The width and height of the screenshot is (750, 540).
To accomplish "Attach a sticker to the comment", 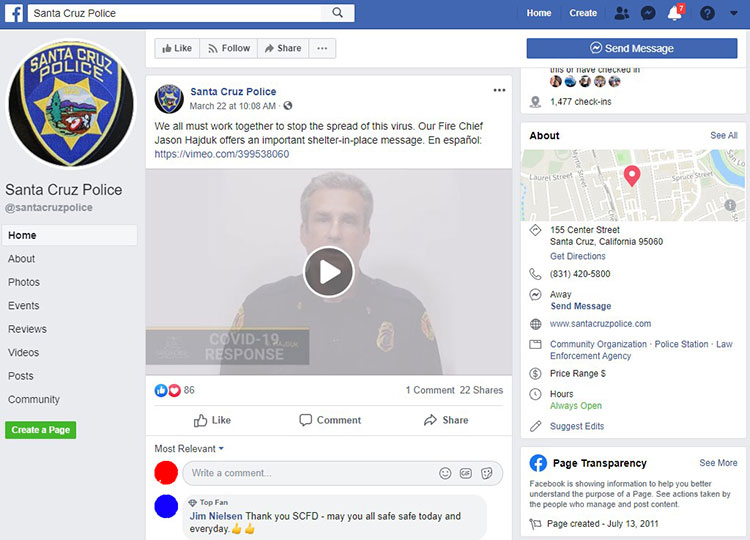I will tap(486, 473).
